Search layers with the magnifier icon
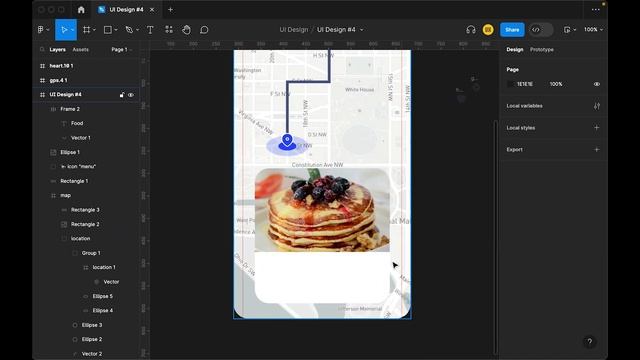This screenshot has height=360, width=640. [42, 49]
